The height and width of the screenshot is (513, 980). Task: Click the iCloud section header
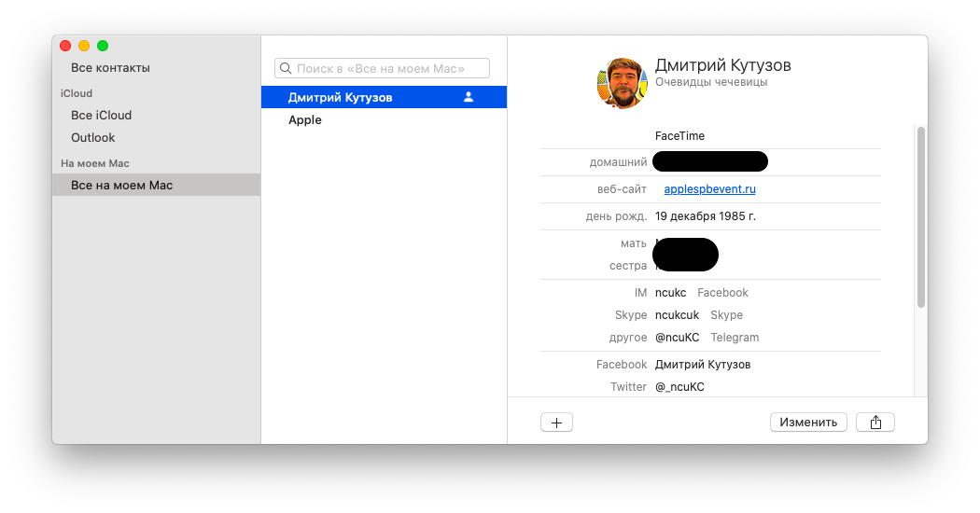click(77, 93)
